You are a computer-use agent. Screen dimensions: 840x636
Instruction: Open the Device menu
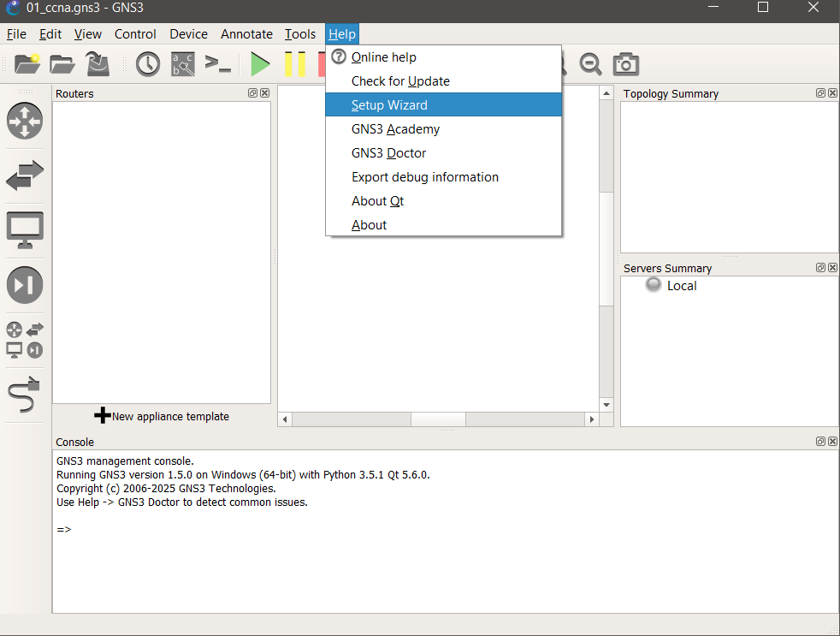[x=188, y=33]
